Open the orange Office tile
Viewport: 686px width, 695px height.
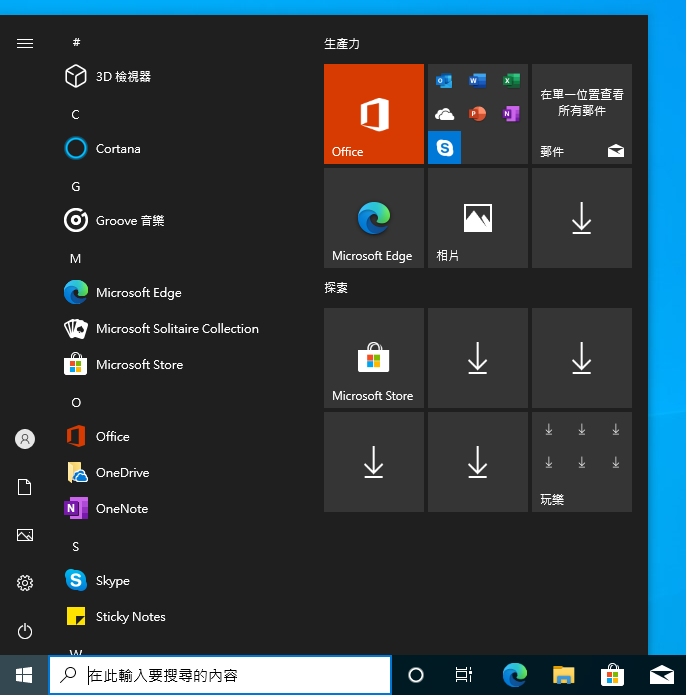pyautogui.click(x=374, y=114)
